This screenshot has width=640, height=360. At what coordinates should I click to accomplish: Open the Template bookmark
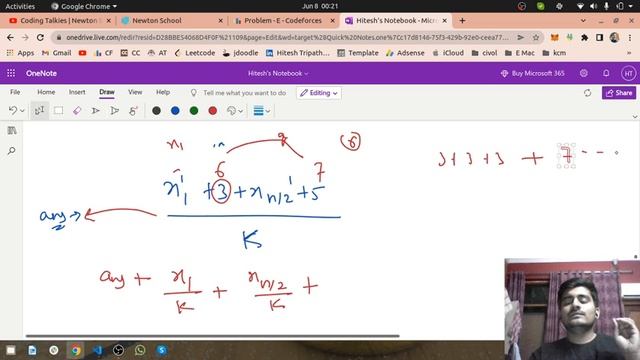tap(358, 53)
